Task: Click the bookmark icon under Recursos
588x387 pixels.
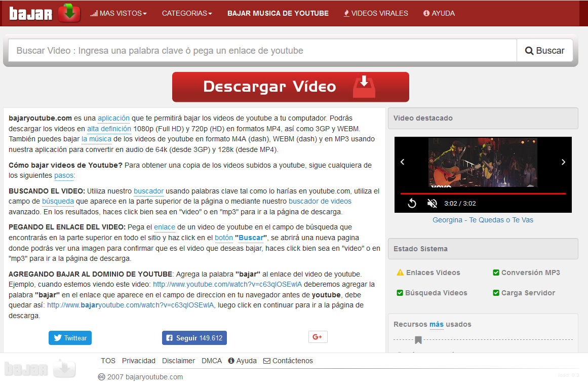Action: click(x=418, y=340)
